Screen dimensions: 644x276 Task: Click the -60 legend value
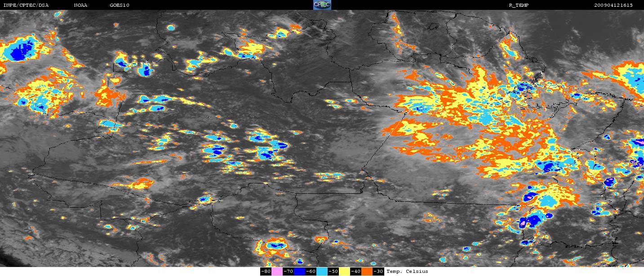(x=311, y=272)
